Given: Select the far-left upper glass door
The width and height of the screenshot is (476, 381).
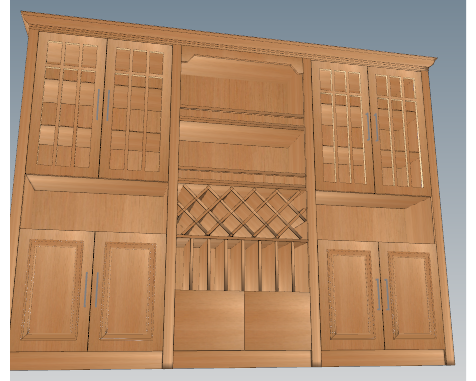Looking at the screenshot, I should click(67, 104).
